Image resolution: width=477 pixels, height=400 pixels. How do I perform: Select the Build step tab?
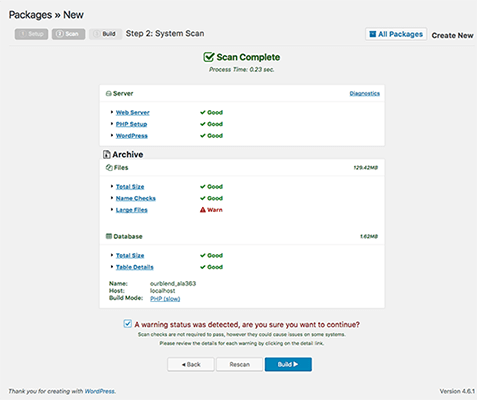coord(105,34)
